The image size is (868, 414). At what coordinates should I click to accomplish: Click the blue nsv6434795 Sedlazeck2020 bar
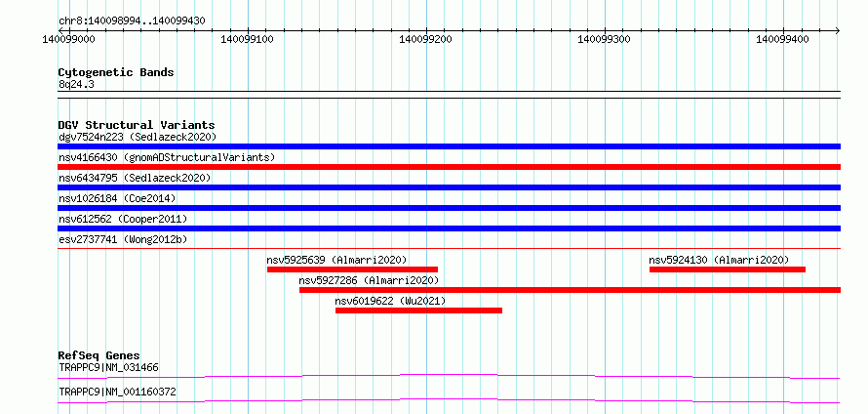pyautogui.click(x=449, y=187)
